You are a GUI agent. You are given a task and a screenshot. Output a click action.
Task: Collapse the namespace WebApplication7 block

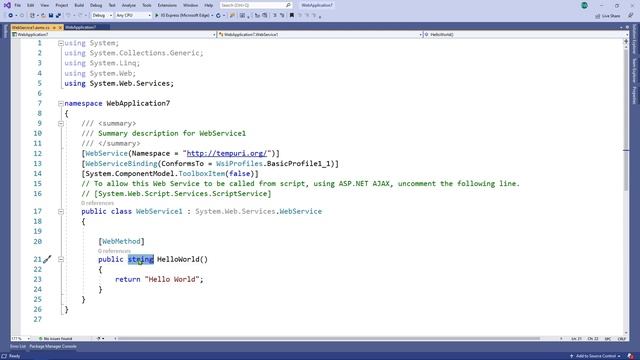[61, 104]
